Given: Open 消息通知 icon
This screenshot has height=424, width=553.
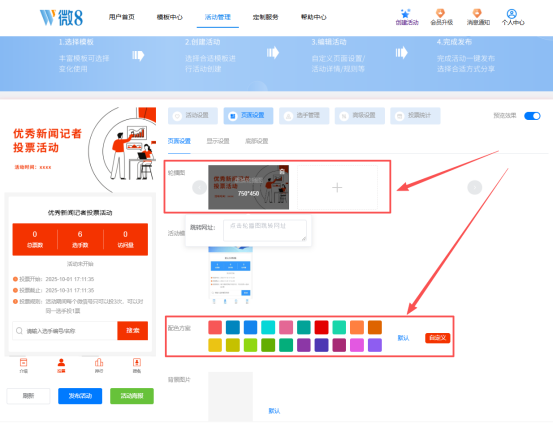Looking at the screenshot, I should (477, 13).
